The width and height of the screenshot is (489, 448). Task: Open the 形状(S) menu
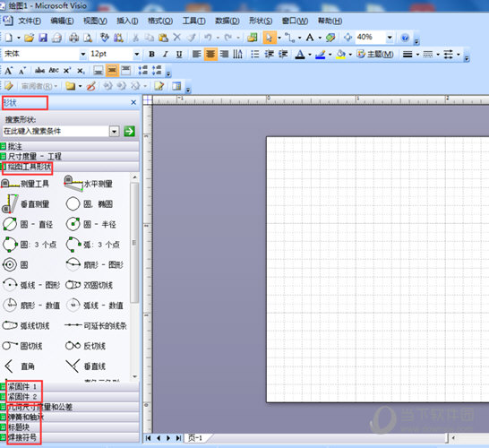point(261,21)
